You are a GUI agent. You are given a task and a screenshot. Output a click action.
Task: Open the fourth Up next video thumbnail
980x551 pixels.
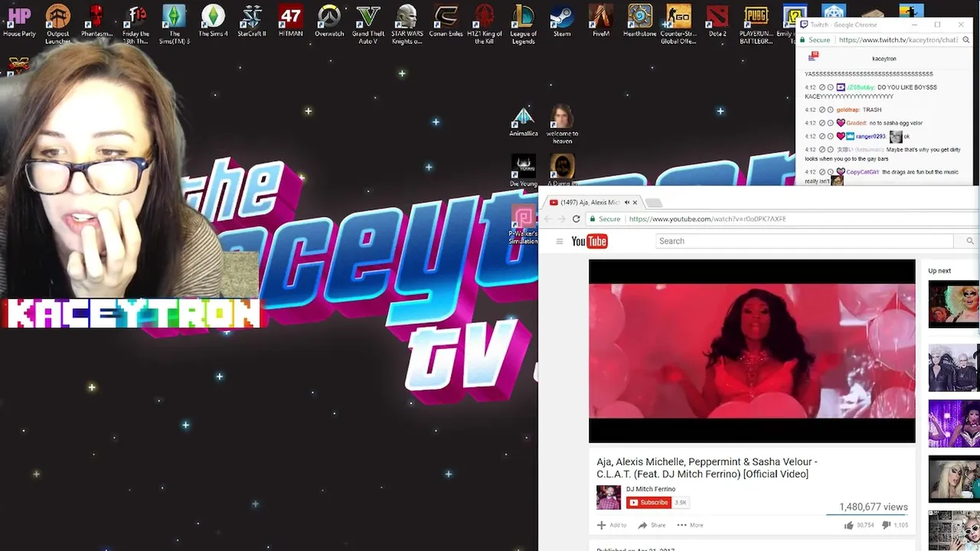click(954, 479)
